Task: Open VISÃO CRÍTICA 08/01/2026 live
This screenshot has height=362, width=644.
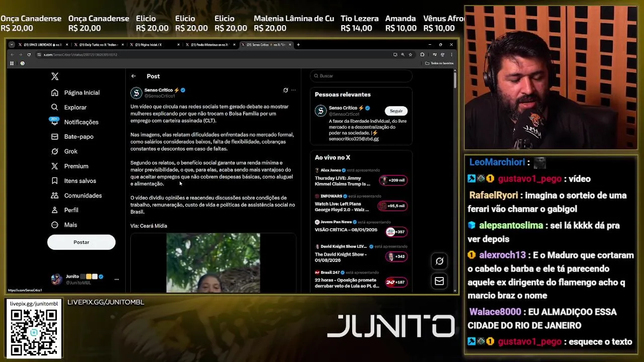Action: pos(346,230)
